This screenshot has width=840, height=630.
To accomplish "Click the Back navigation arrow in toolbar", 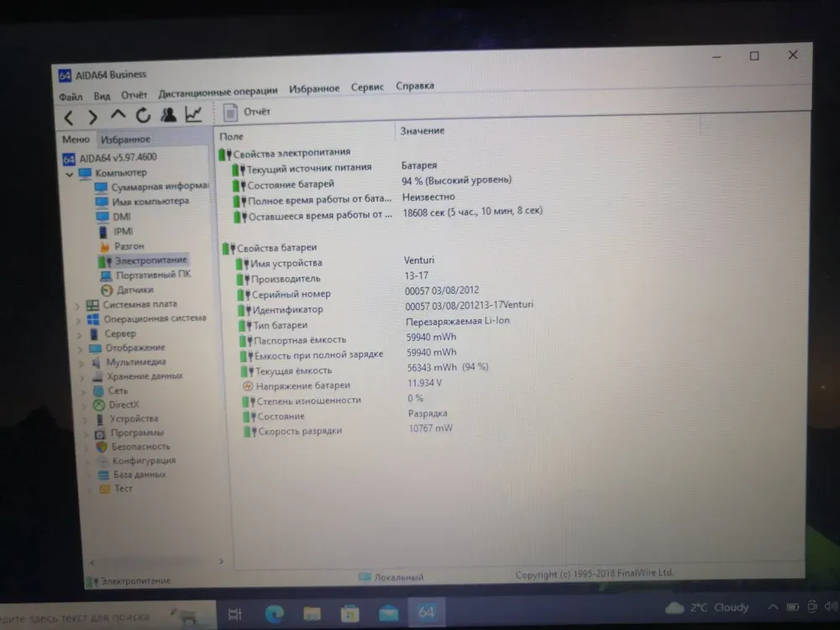I will pyautogui.click(x=69, y=117).
